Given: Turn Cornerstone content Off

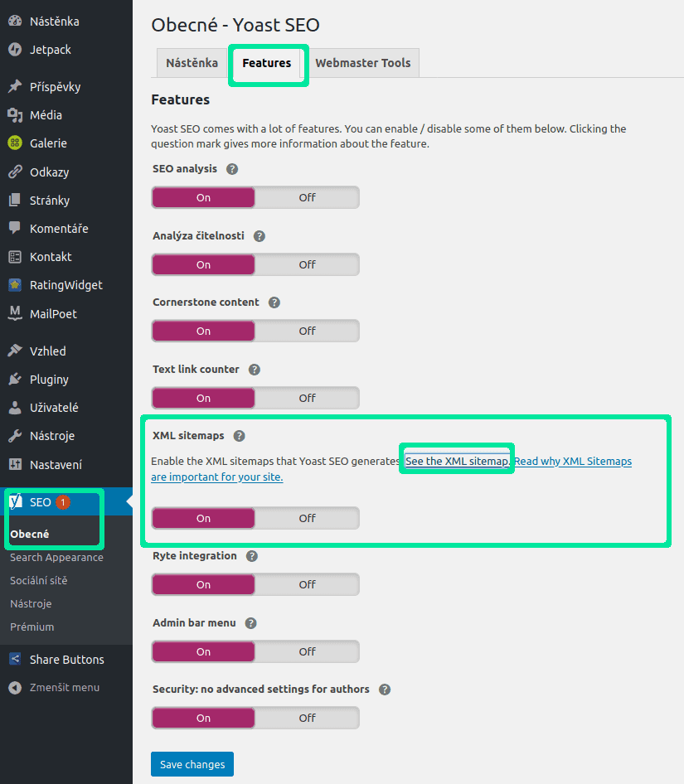Looking at the screenshot, I should click(x=307, y=331).
